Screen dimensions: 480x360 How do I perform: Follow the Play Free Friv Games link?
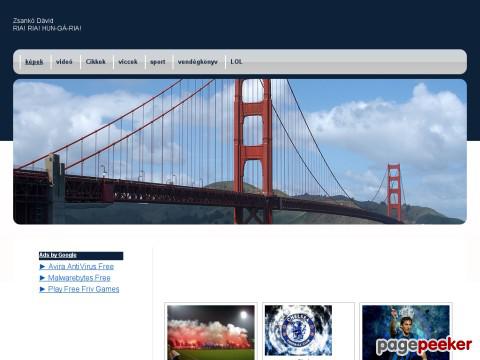83,289
